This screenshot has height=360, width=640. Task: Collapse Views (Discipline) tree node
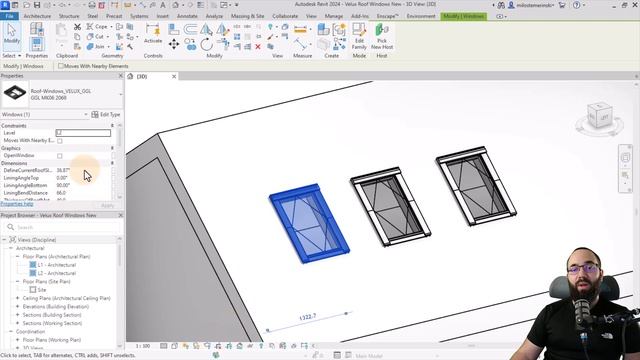4,240
